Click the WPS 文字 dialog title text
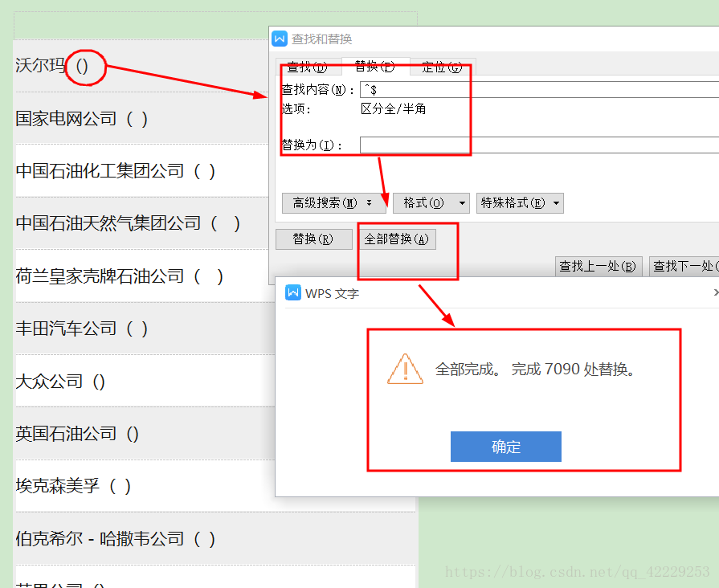Screen dimensions: 719x588 click(332, 293)
